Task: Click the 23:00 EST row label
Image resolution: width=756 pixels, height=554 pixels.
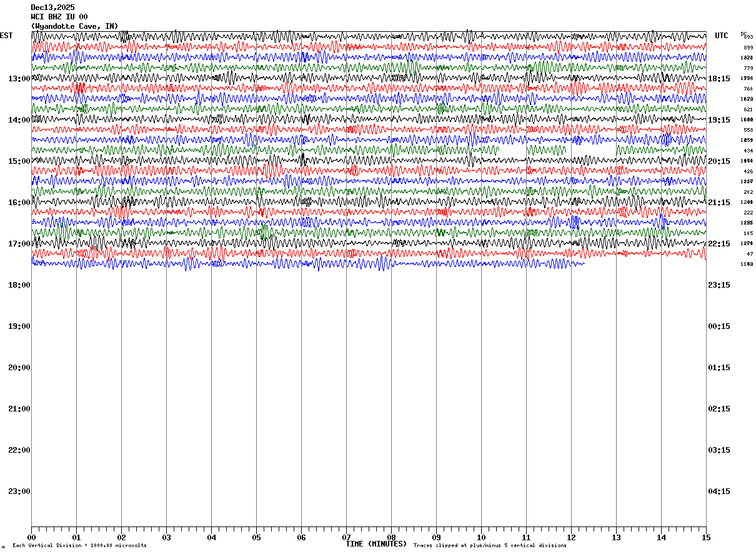Action: click(x=19, y=491)
